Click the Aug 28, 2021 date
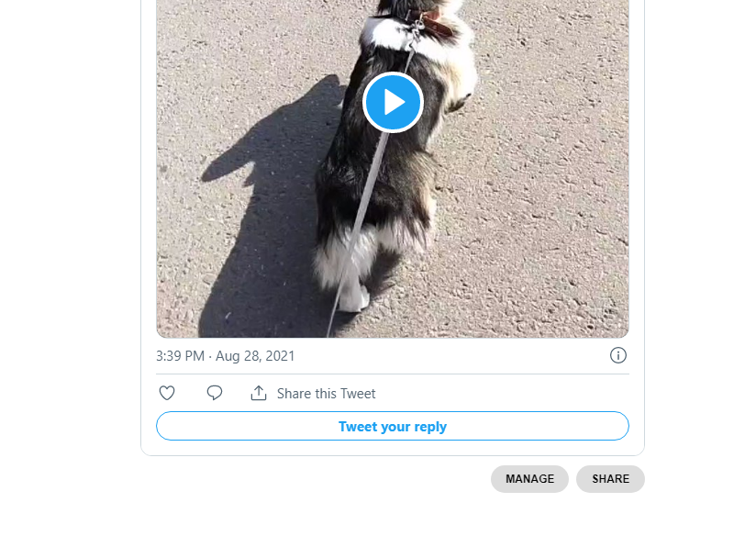 pos(255,356)
